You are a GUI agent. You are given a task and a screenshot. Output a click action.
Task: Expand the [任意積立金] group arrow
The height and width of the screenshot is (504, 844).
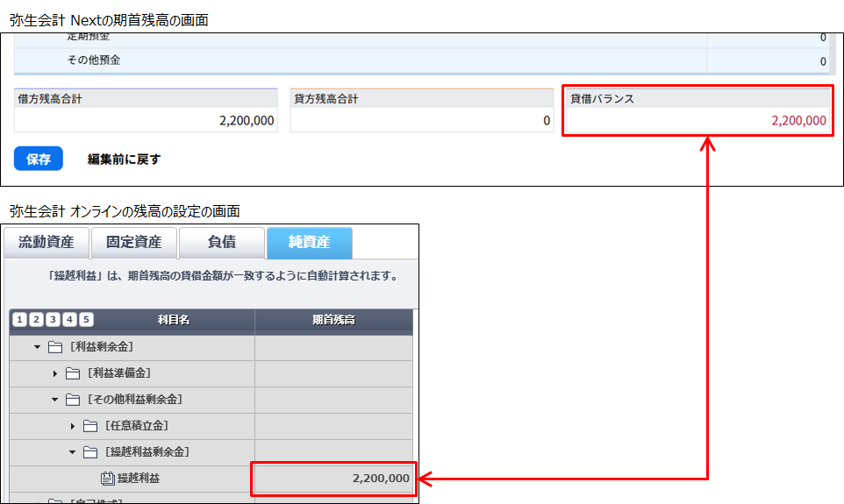(x=73, y=426)
